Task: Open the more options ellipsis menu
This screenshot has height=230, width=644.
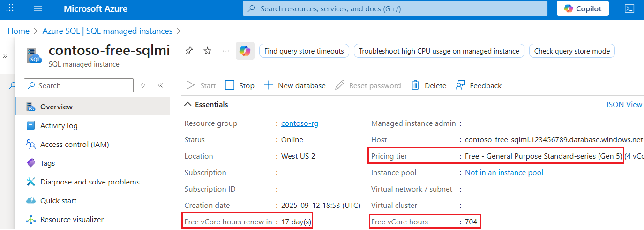Action: (226, 51)
